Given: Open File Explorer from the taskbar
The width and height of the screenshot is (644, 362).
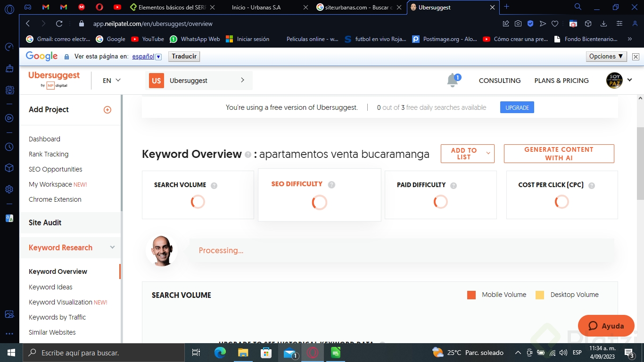Looking at the screenshot, I should point(243,353).
